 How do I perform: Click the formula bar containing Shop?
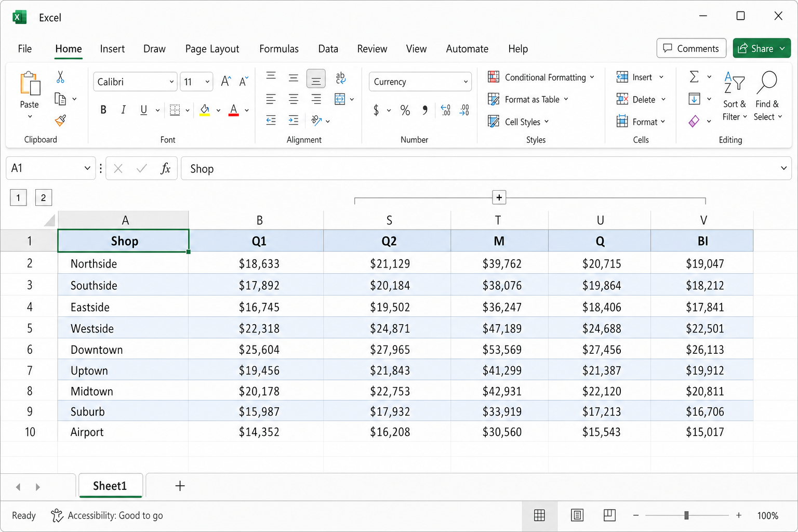[486, 168]
